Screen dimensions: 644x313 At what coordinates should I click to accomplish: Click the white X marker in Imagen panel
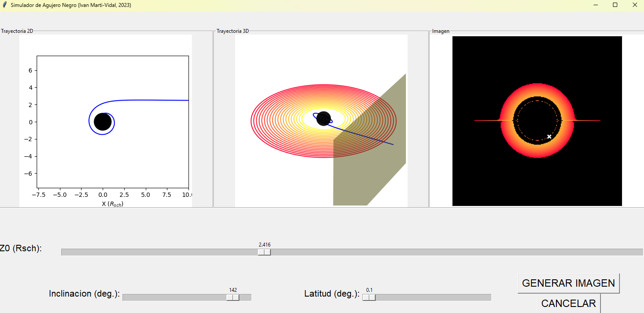point(549,136)
